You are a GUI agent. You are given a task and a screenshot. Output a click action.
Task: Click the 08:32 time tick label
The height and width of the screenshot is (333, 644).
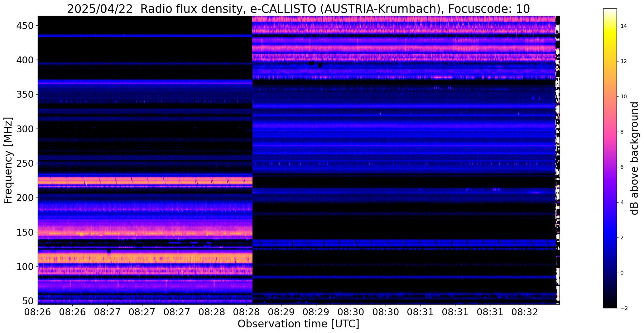click(x=525, y=312)
